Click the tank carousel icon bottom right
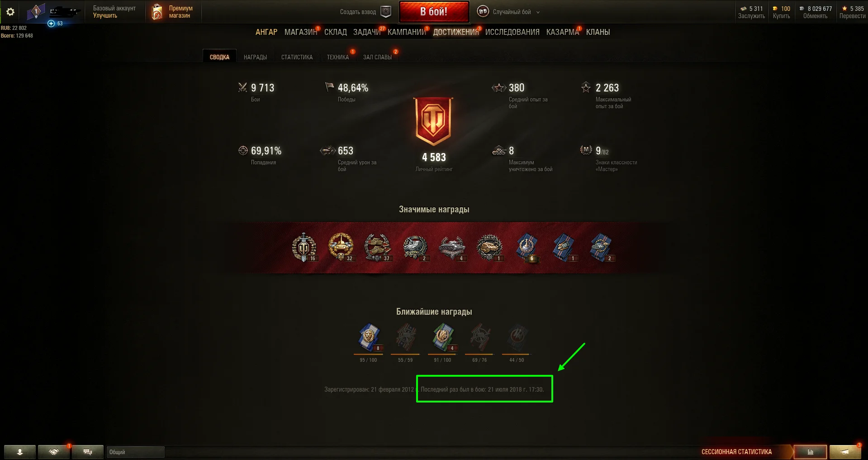868x460 pixels. tap(845, 452)
